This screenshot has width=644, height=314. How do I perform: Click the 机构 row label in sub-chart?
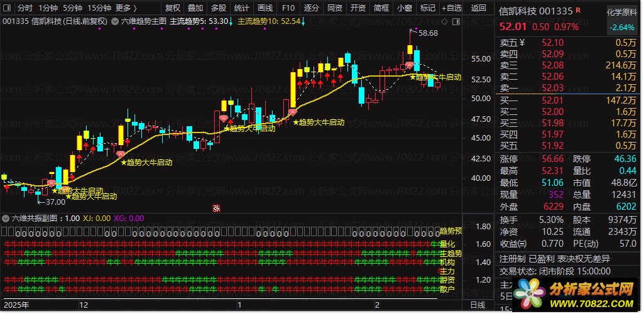tap(447, 262)
